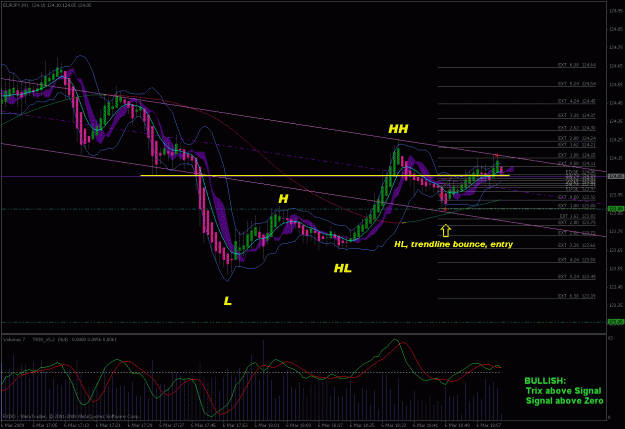Image resolution: width=625 pixels, height=429 pixels.
Task: Click the 6 Mar 17:53 time axis label
Action: tap(235, 425)
